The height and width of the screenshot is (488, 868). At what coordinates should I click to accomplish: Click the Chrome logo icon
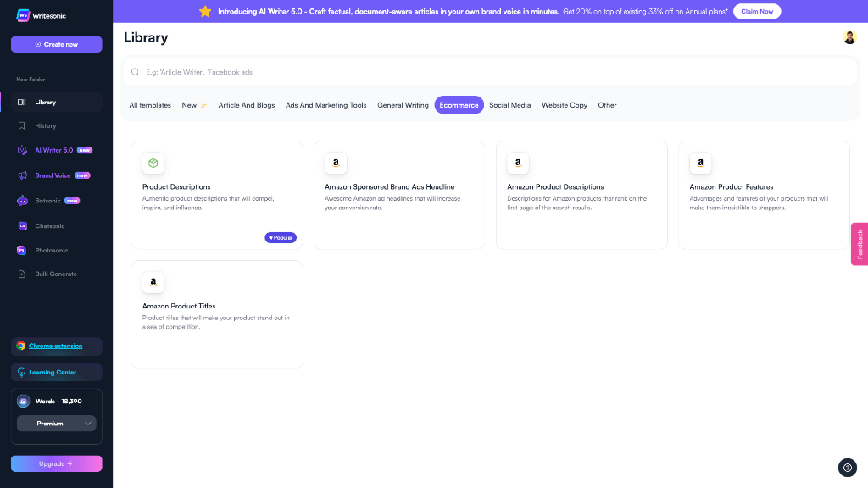point(21,346)
